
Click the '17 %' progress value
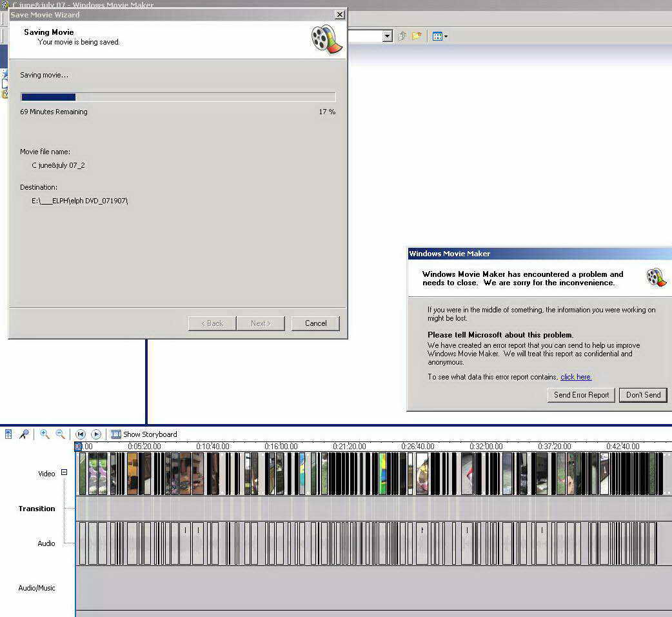pos(327,112)
